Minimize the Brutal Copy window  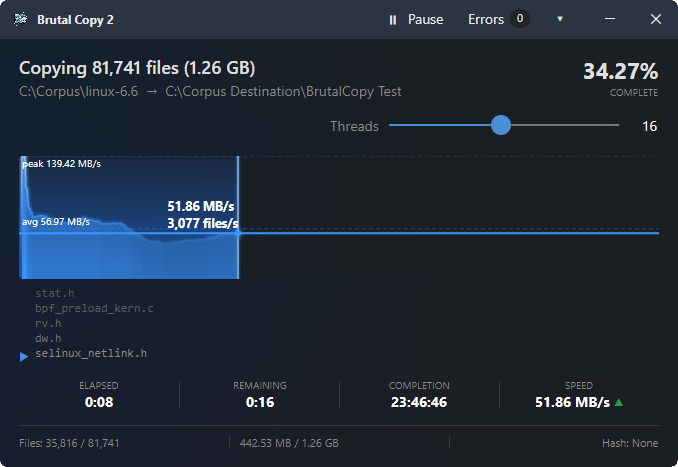(x=610, y=19)
